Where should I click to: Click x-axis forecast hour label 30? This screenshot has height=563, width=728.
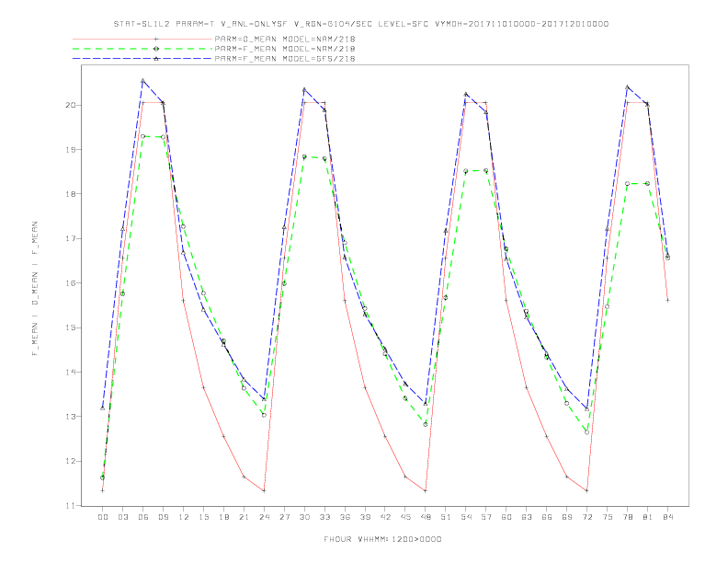coord(304,517)
